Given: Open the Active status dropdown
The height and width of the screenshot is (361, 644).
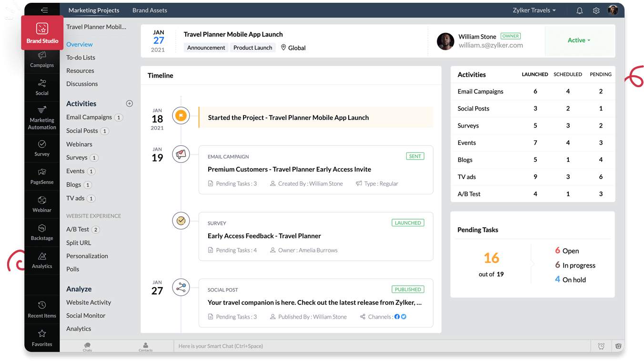Looking at the screenshot, I should 579,40.
